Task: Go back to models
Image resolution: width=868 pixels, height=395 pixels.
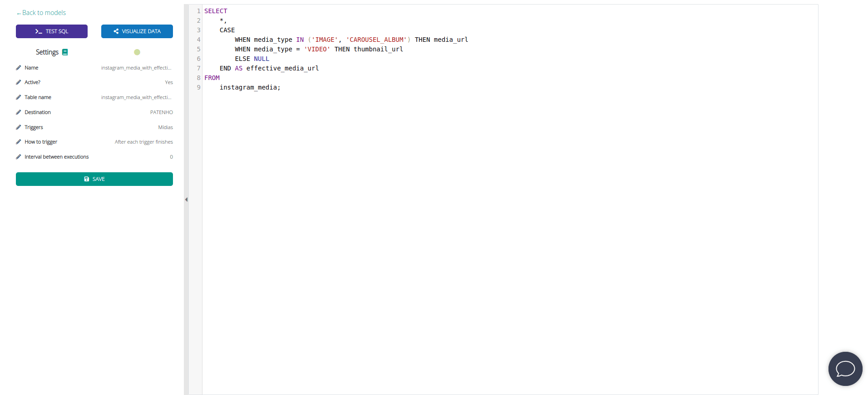Action: pyautogui.click(x=41, y=13)
